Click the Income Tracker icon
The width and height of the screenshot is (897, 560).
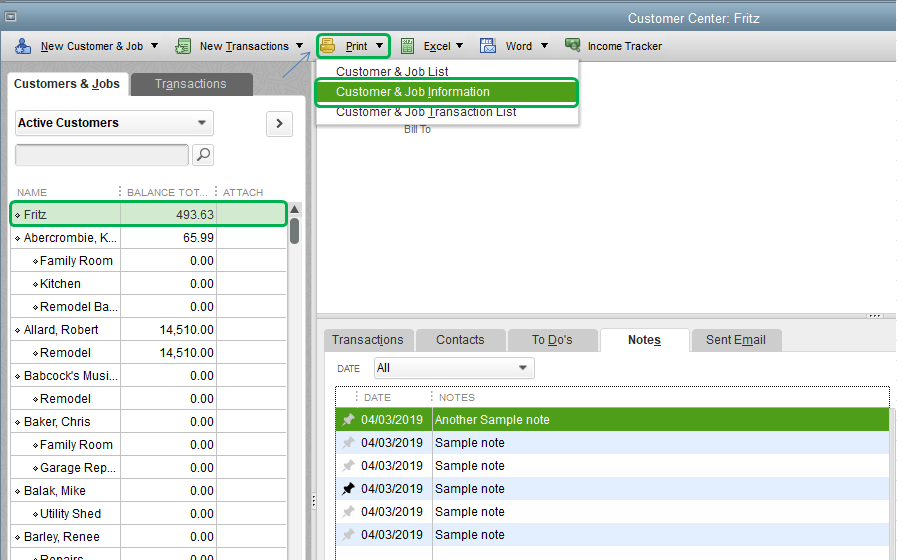coord(573,45)
